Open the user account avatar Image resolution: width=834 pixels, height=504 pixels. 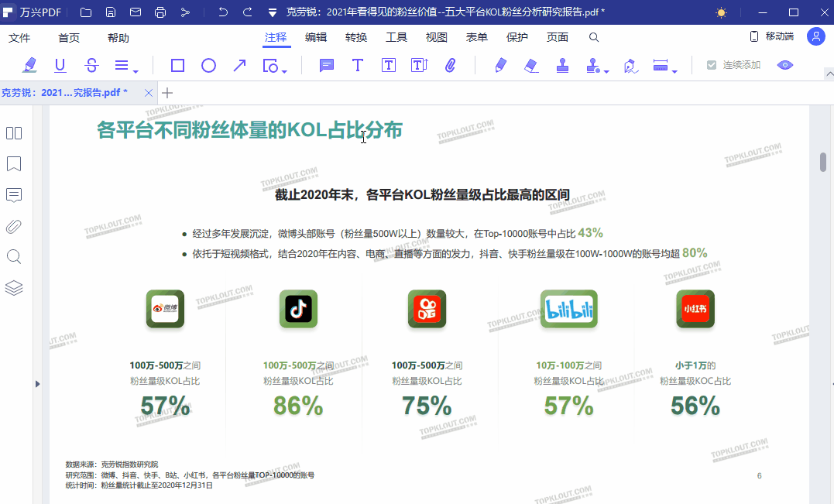click(816, 36)
